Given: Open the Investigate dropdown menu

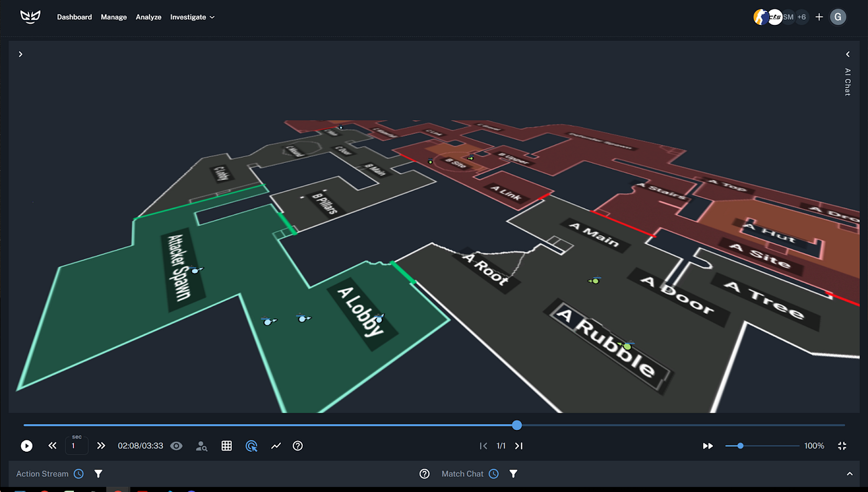Looking at the screenshot, I should pos(192,17).
